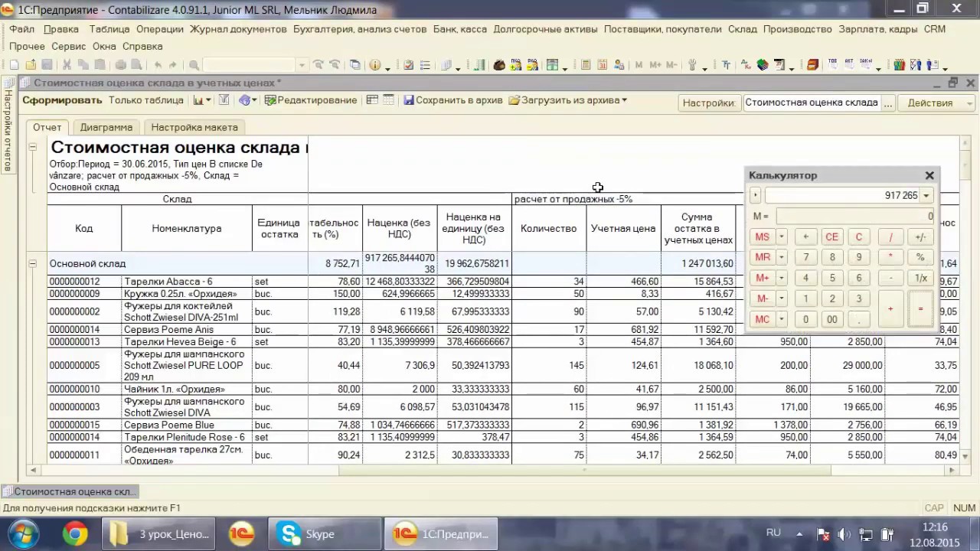Open Google Chrome from the taskbar
Viewport: 980px width, 551px height.
[75, 533]
